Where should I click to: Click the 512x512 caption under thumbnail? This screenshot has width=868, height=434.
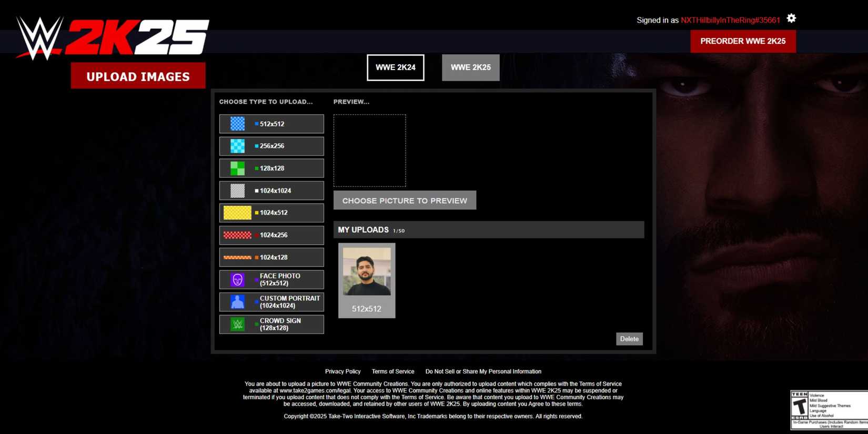[367, 309]
